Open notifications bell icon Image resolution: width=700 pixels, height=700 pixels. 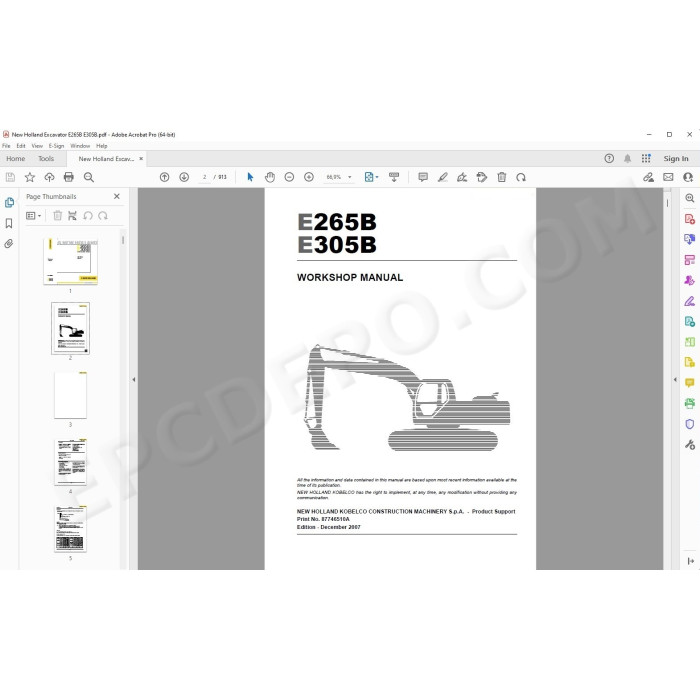(627, 158)
